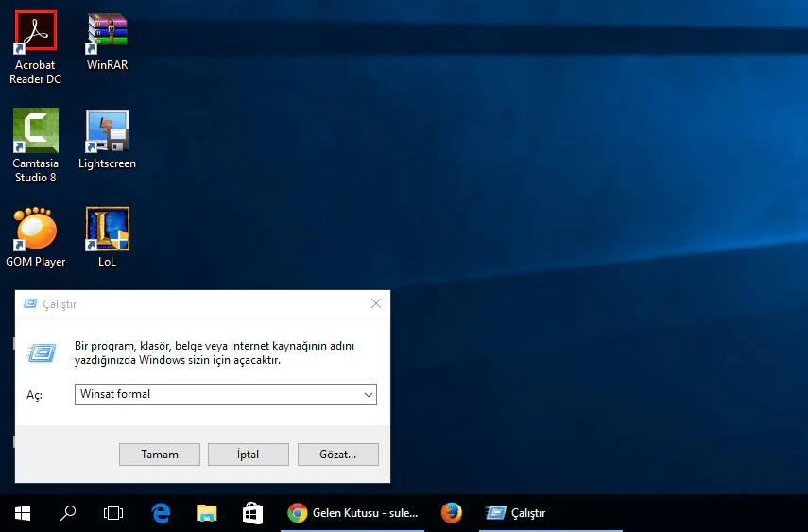Click the Gözat... browse button

tap(337, 455)
